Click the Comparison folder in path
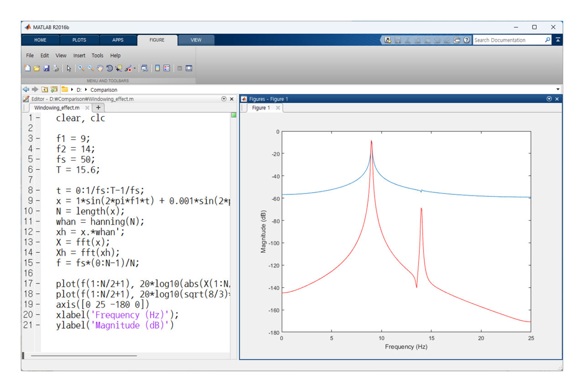 [x=104, y=90]
